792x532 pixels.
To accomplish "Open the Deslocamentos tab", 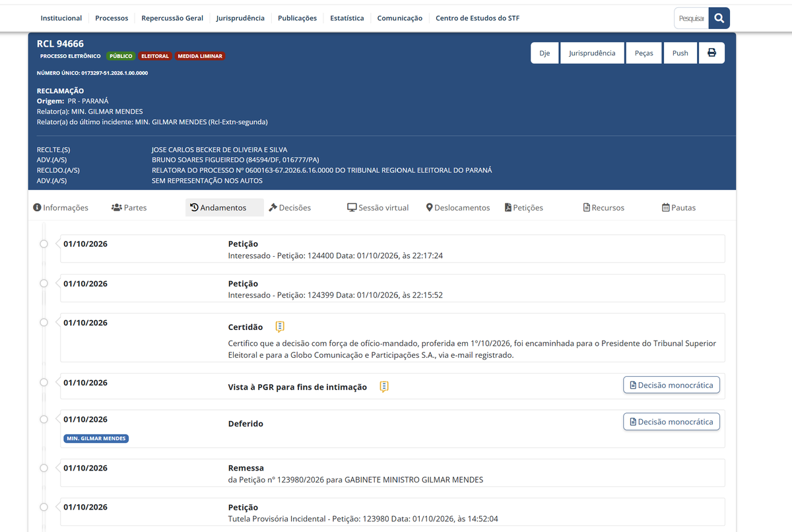I will [458, 207].
